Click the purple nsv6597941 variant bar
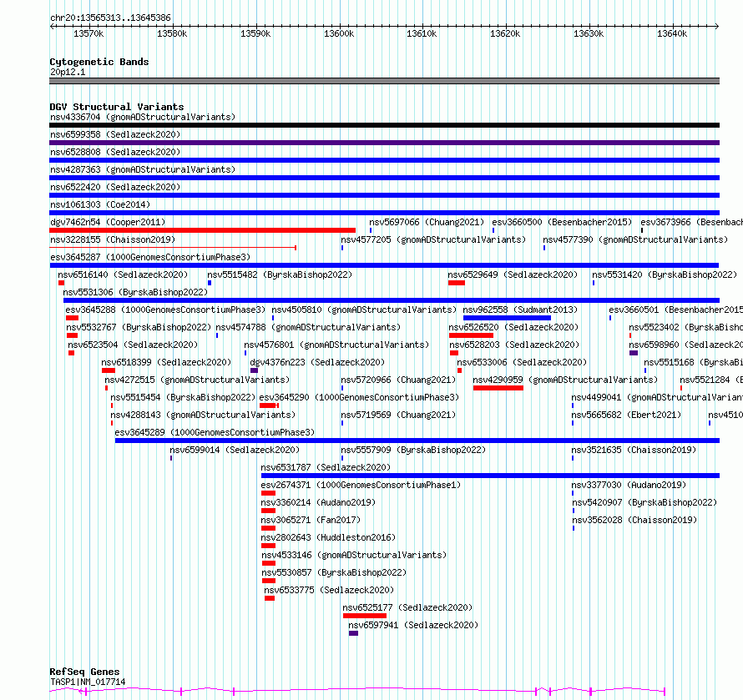 click(353, 633)
